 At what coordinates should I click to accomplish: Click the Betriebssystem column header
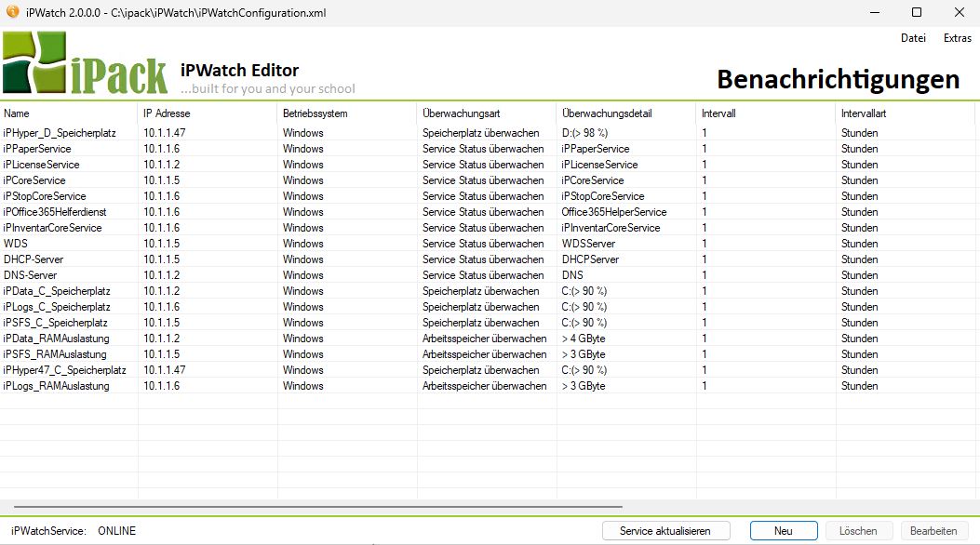point(347,113)
